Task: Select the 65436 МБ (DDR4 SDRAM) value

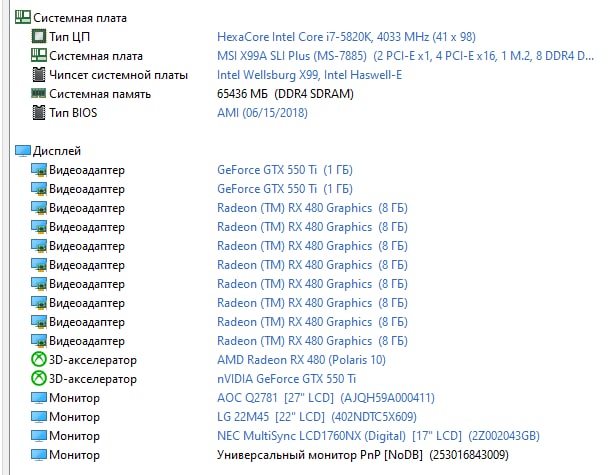Action: (x=285, y=94)
